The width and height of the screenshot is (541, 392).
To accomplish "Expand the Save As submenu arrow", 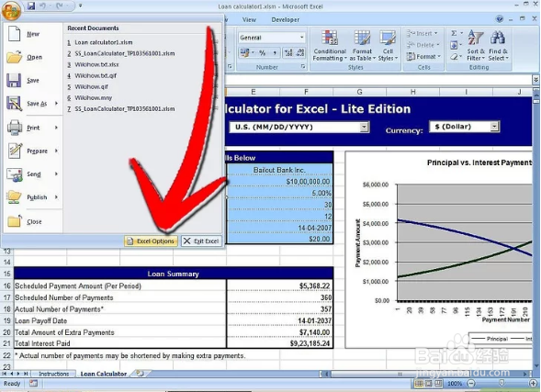I will 56,104.
